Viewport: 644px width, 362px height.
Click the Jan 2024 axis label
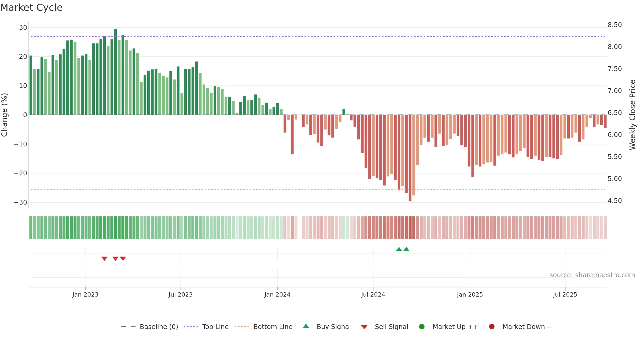tap(277, 294)
